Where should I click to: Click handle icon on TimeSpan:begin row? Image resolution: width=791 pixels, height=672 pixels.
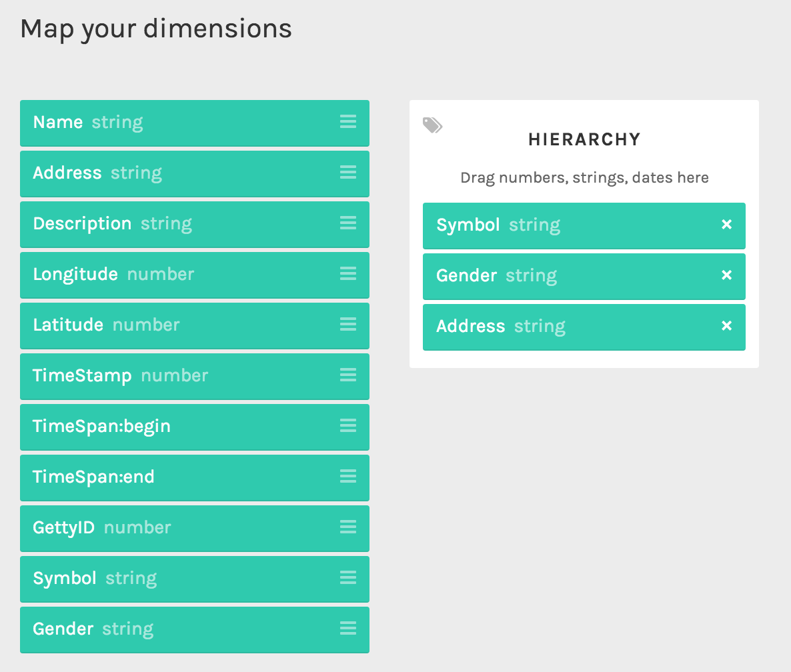click(348, 425)
